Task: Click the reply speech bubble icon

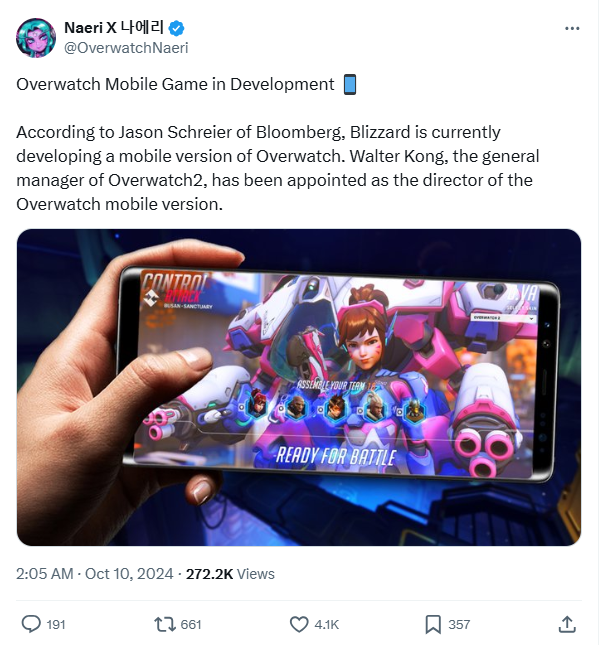Action: [31, 624]
